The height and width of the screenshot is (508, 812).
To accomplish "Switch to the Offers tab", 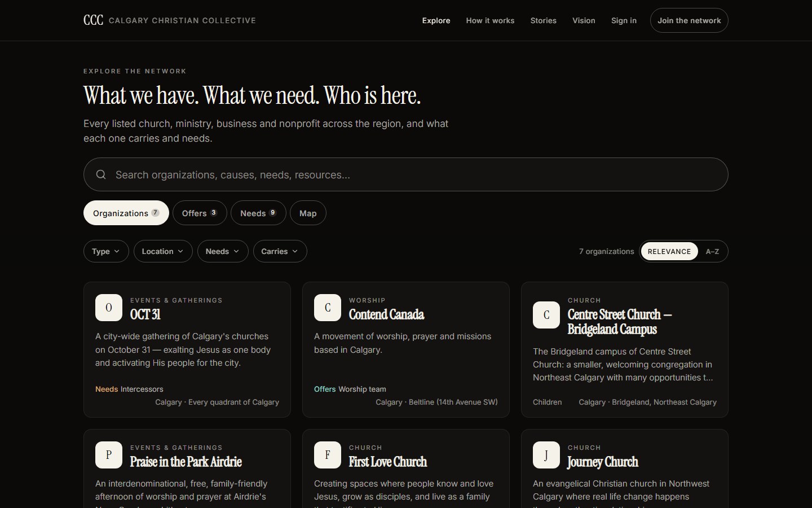I will click(x=200, y=213).
